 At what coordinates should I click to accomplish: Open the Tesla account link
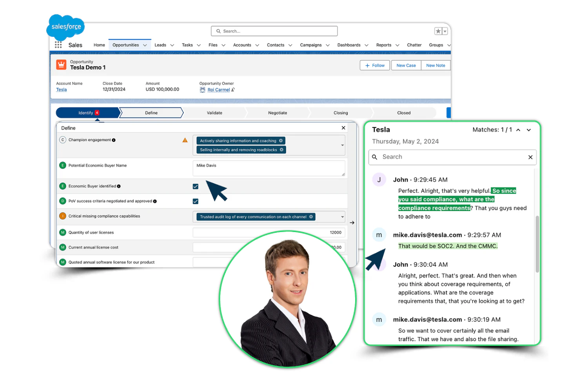tap(61, 90)
